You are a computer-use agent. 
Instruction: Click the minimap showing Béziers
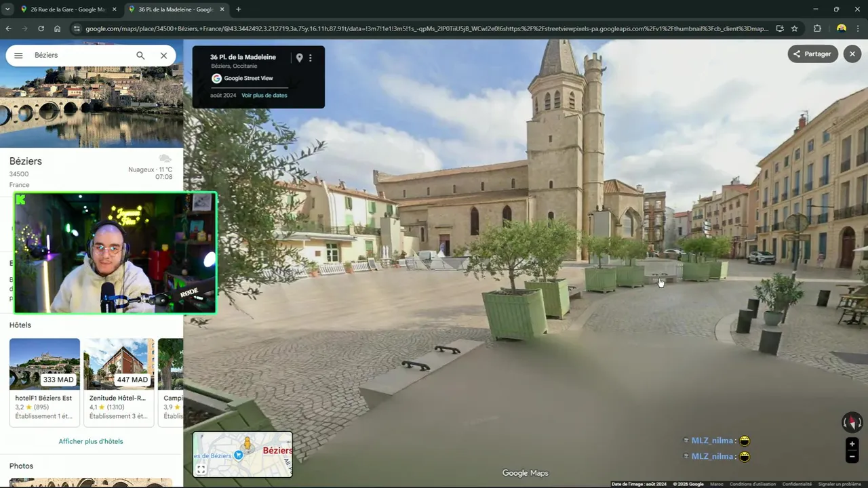pyautogui.click(x=243, y=454)
